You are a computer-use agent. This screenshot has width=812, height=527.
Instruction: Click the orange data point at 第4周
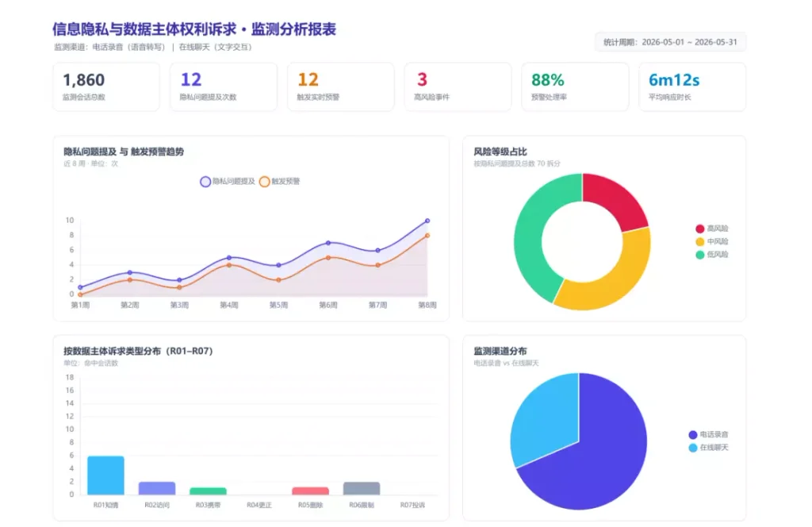coord(229,265)
